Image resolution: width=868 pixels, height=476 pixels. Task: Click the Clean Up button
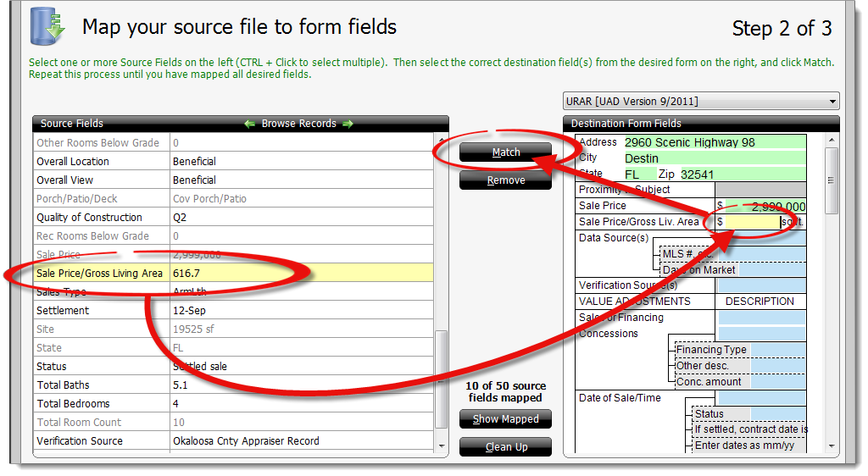[505, 447]
